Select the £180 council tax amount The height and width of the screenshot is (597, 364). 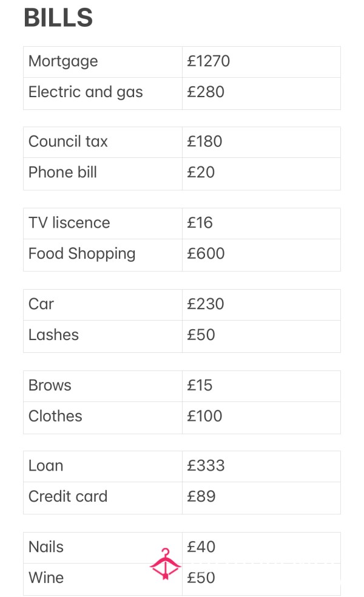204,142
